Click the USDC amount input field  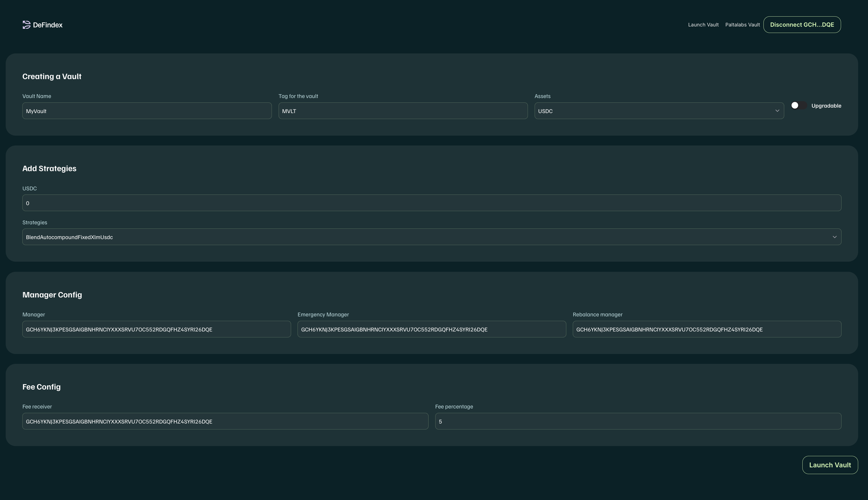click(x=431, y=203)
